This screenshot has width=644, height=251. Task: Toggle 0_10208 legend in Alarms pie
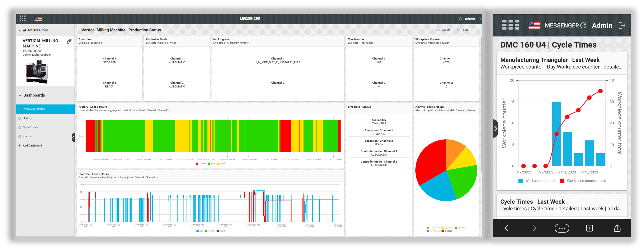pyautogui.click(x=447, y=231)
